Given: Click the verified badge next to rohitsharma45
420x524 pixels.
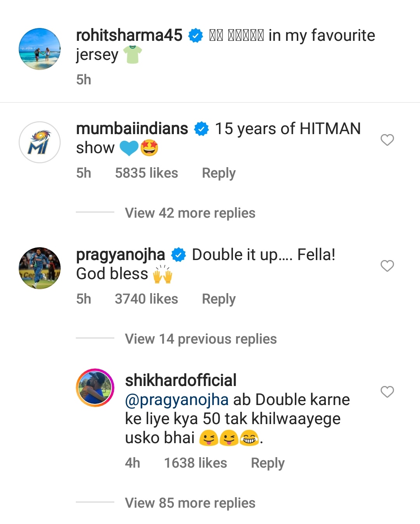Looking at the screenshot, I should (x=196, y=36).
